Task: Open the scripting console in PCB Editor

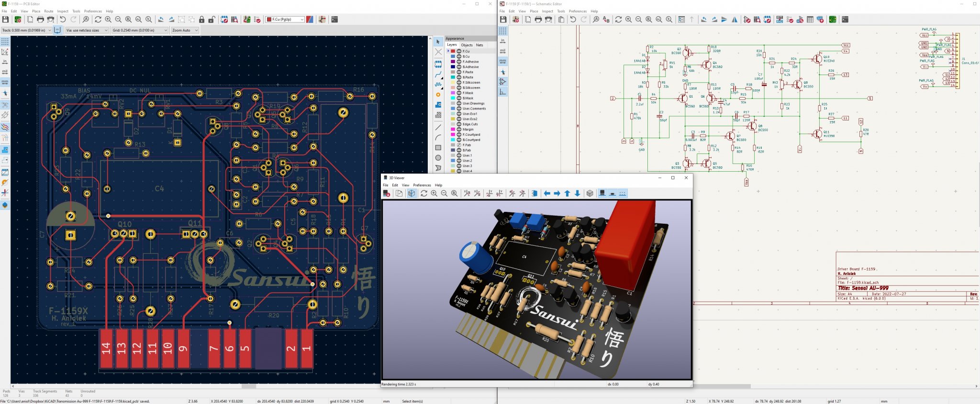Action: coord(334,20)
